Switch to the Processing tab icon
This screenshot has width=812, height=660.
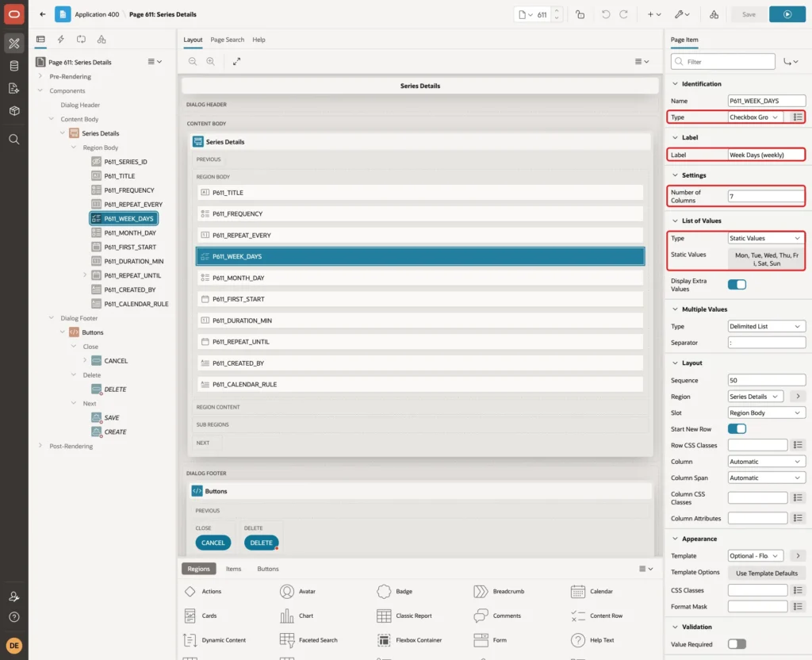(x=81, y=40)
